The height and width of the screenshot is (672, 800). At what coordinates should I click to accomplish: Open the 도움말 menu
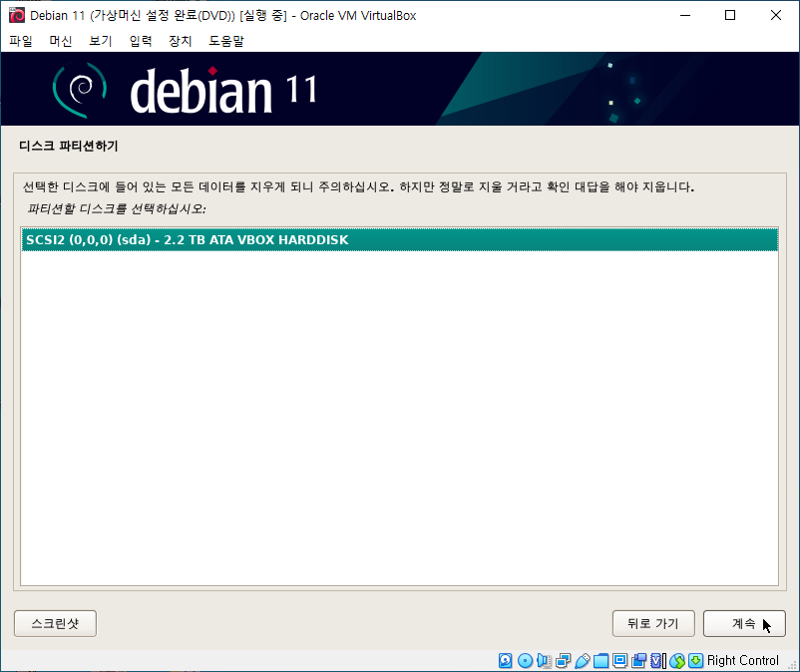[226, 41]
